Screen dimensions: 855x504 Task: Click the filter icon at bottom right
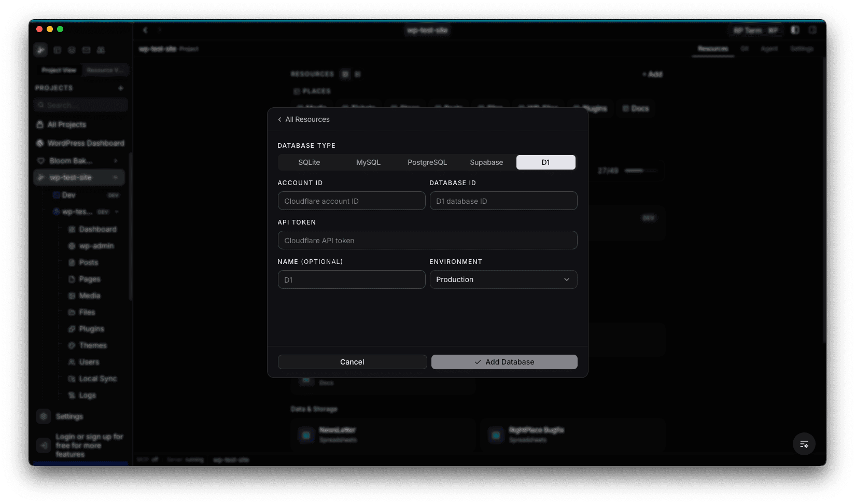[804, 444]
